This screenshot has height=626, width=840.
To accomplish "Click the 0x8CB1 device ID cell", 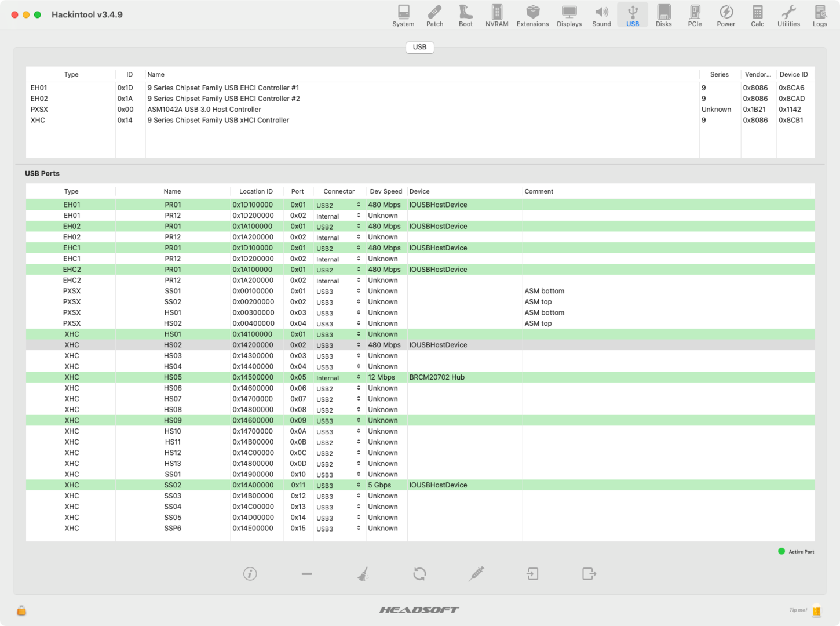I will (791, 121).
